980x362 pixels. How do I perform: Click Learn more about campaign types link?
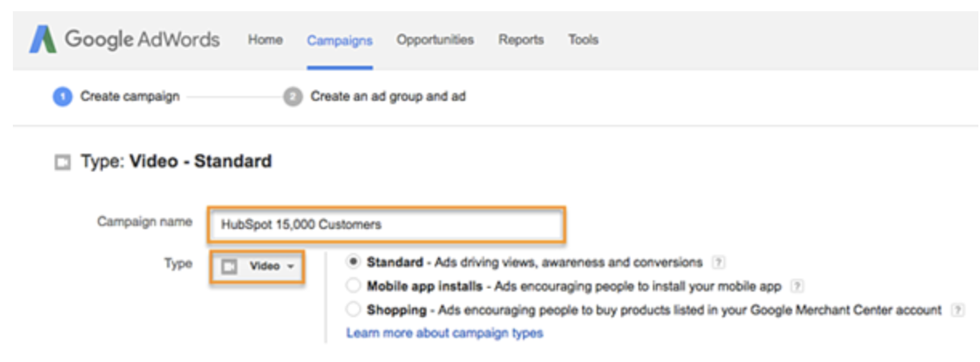[x=444, y=333]
